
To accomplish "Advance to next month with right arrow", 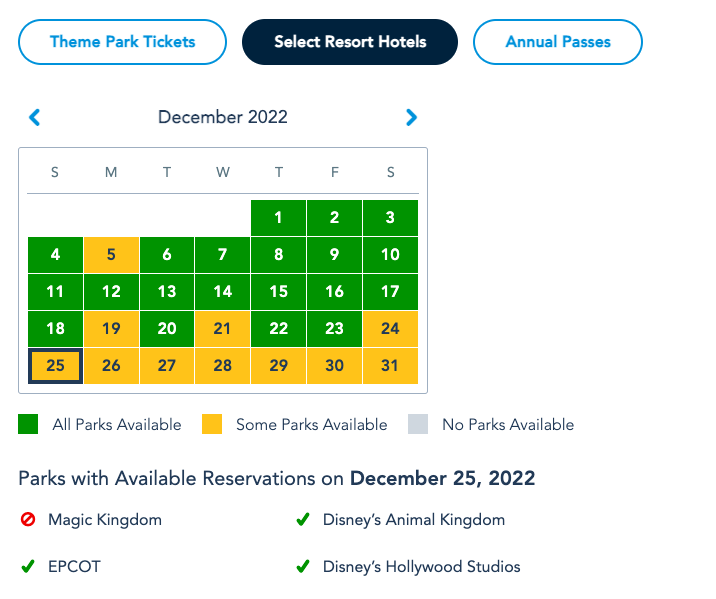I will point(411,118).
